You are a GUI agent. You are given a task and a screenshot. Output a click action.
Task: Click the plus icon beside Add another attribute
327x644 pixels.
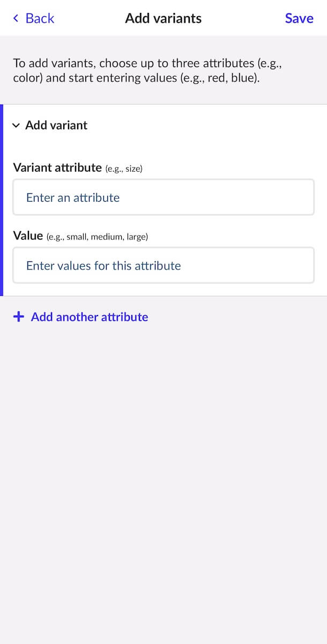tap(19, 317)
